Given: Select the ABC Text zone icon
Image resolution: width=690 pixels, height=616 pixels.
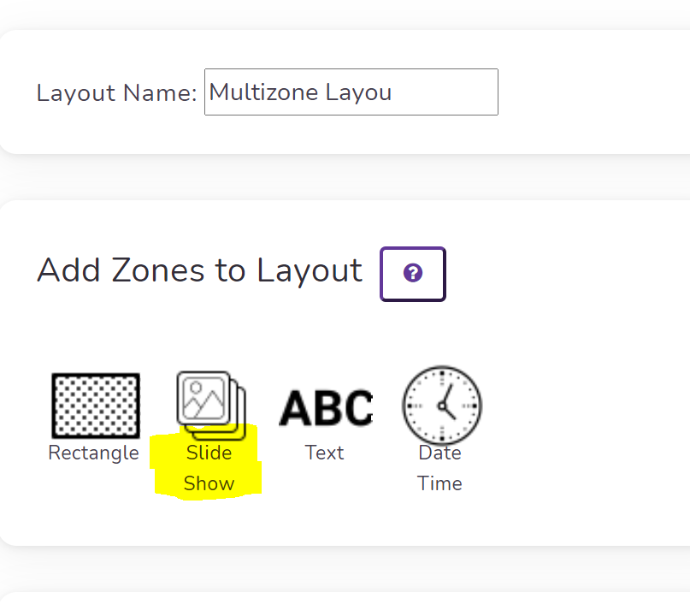Looking at the screenshot, I should 326,408.
